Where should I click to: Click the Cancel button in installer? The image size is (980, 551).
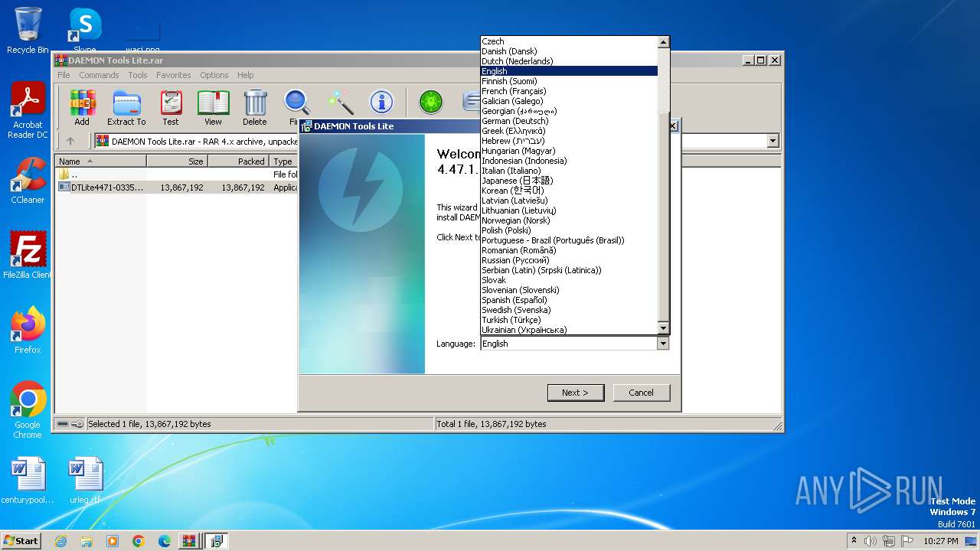click(x=642, y=393)
